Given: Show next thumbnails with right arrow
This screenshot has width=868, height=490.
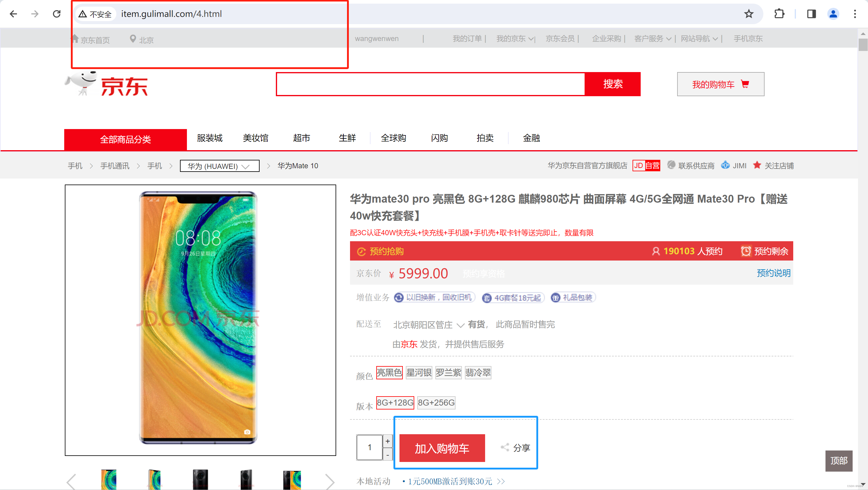Looking at the screenshot, I should coord(330,481).
